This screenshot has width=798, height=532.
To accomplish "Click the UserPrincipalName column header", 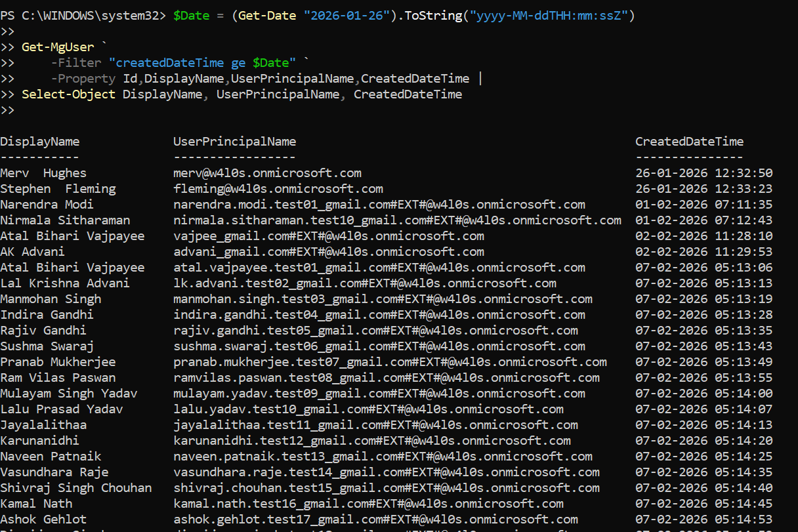I will point(234,142).
